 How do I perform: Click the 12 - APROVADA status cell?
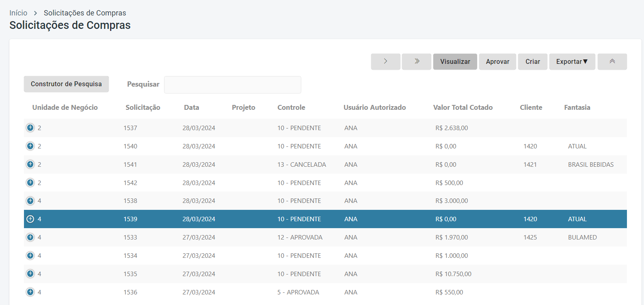pos(300,237)
